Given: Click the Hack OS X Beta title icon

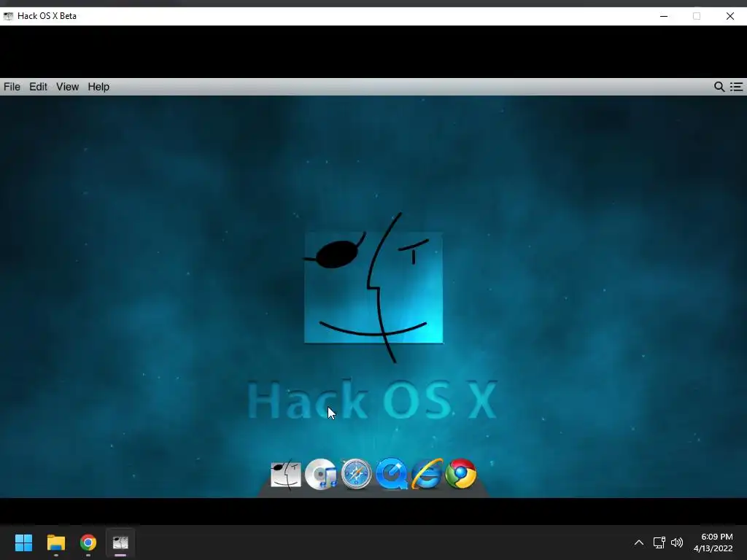Looking at the screenshot, I should coord(8,16).
